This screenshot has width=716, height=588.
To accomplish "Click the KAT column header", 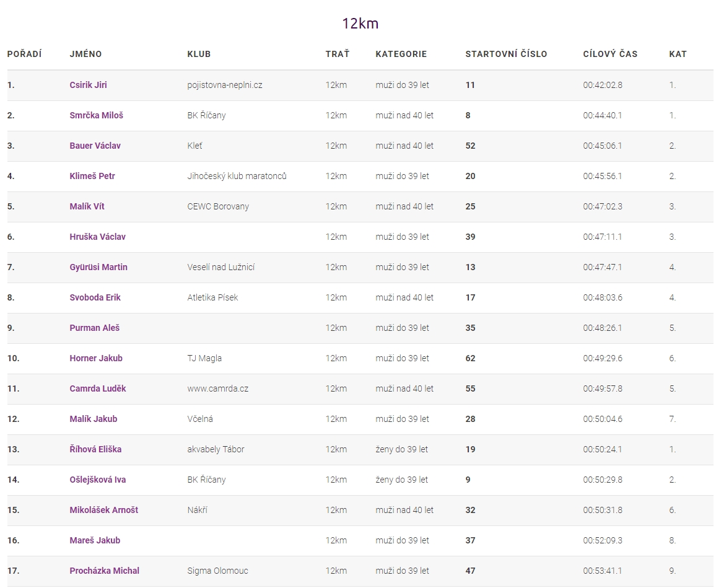I will pyautogui.click(x=678, y=54).
